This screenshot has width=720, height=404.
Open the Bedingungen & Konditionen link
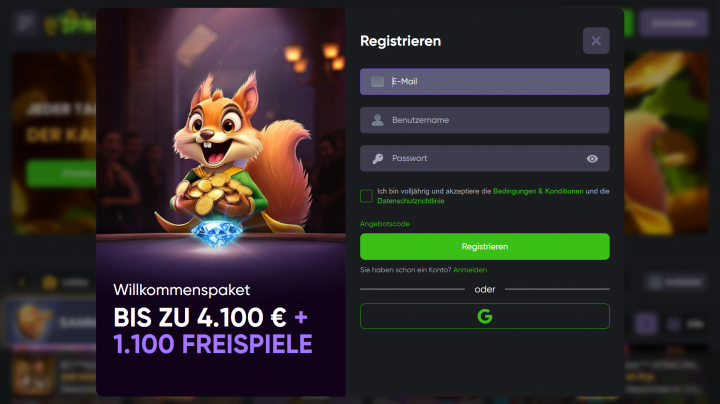[538, 191]
